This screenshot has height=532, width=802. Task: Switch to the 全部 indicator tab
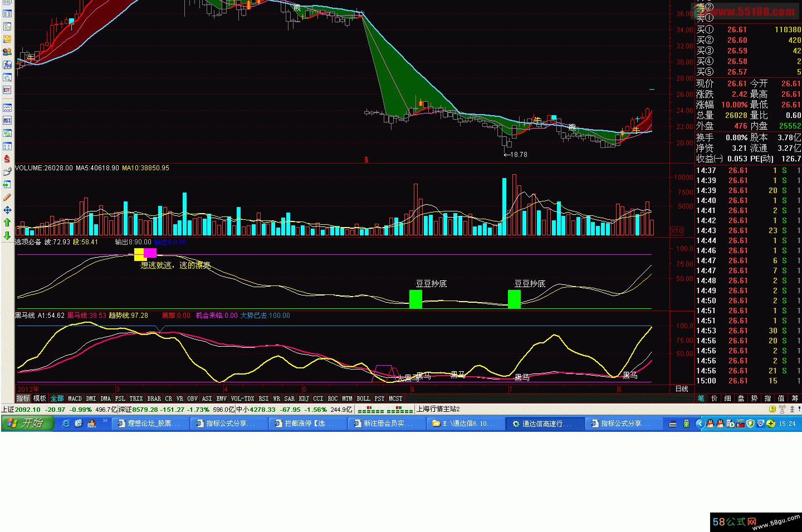coord(57,398)
